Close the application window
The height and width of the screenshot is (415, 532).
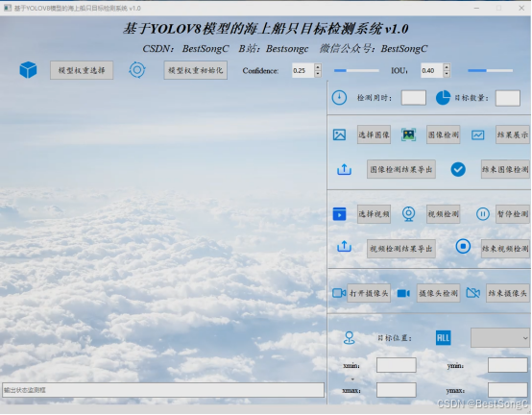pyautogui.click(x=521, y=8)
